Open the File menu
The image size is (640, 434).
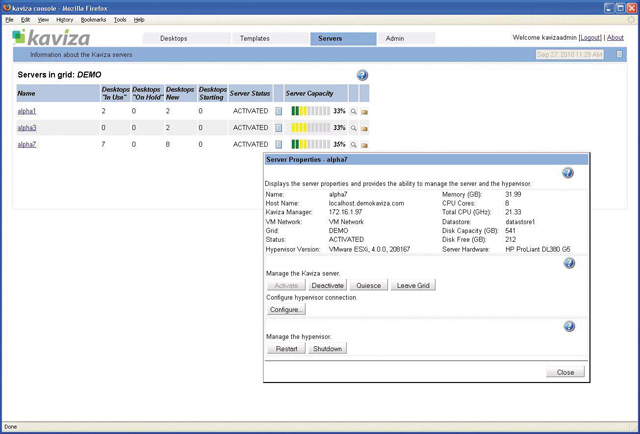coord(9,20)
